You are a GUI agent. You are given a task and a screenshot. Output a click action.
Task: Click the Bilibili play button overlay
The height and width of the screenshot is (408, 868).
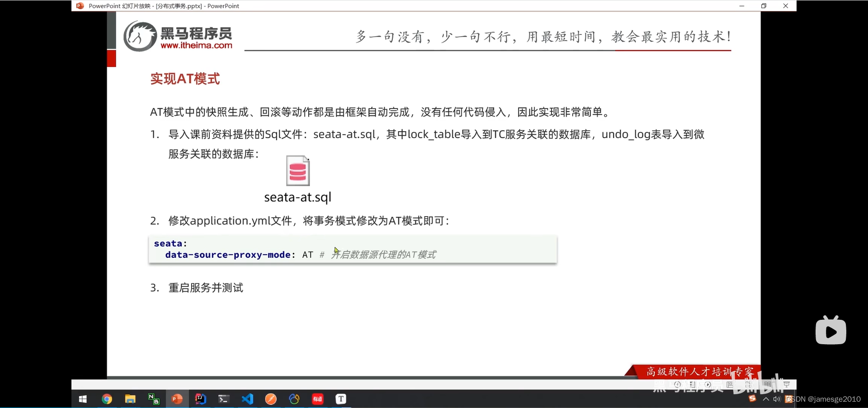[x=831, y=330]
